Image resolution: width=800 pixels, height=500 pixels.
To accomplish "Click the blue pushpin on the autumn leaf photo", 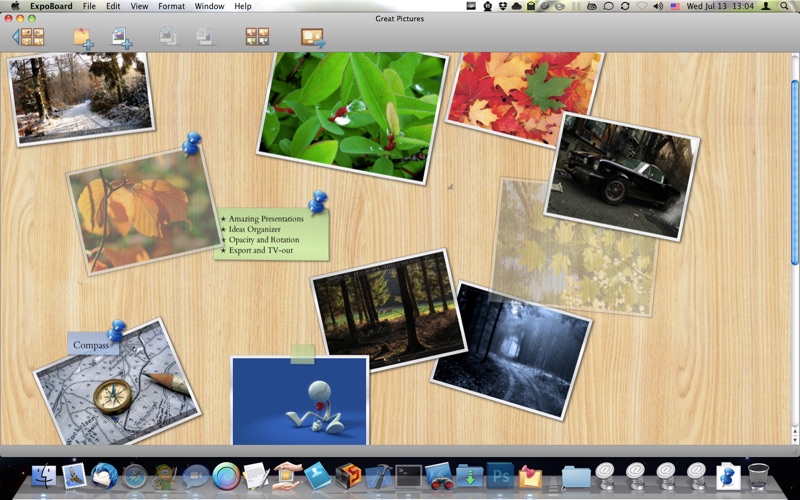I will [191, 144].
